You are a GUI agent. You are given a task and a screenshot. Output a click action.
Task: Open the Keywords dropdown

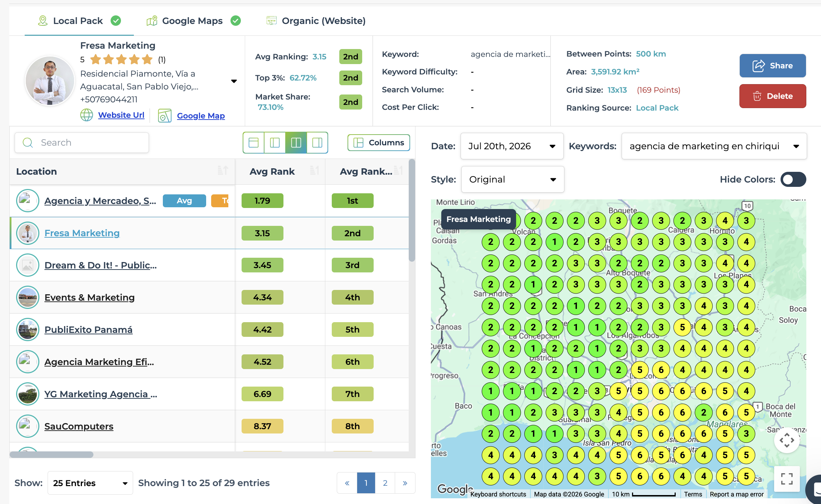point(714,146)
